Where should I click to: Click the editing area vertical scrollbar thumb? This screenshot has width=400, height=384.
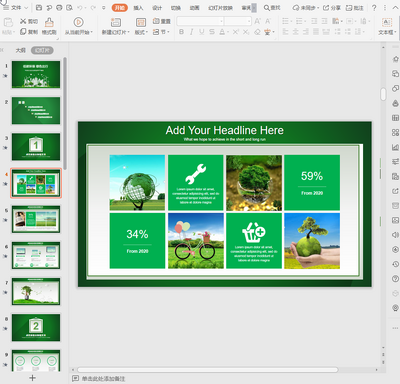coord(383,94)
